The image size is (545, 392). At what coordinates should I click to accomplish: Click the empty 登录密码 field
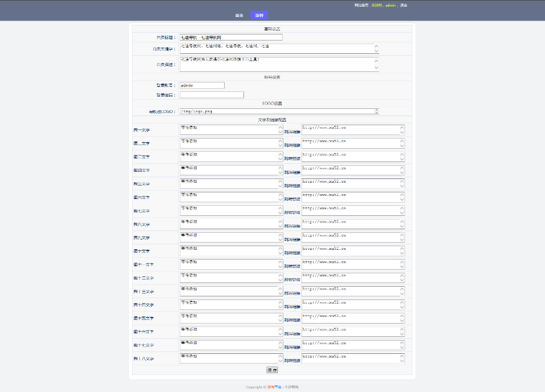click(x=211, y=95)
